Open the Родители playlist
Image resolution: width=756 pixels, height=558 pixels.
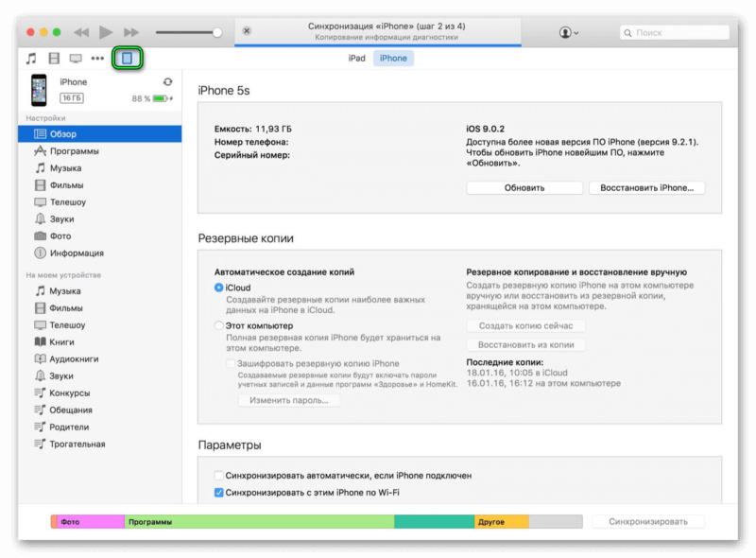tap(100, 427)
